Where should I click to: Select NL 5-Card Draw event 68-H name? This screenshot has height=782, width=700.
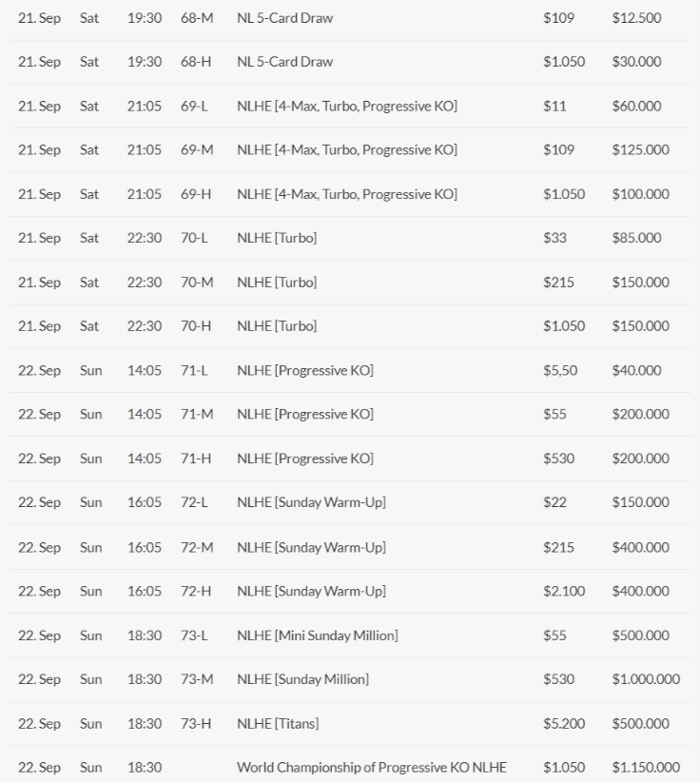[284, 62]
